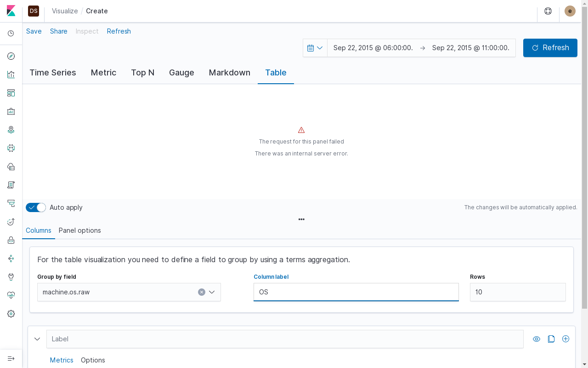Click the Refresh button
This screenshot has width=588, height=368.
[x=550, y=48]
